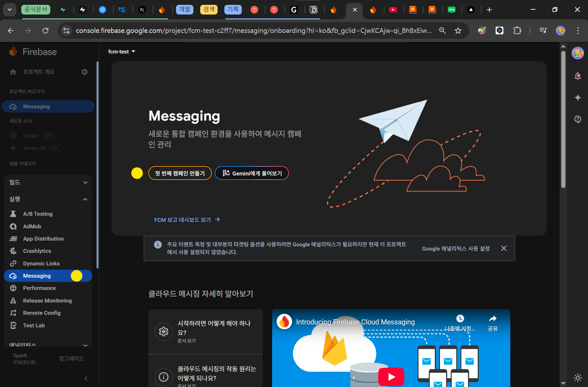Open the Firebase logo home link
The image size is (588, 387).
pos(33,52)
